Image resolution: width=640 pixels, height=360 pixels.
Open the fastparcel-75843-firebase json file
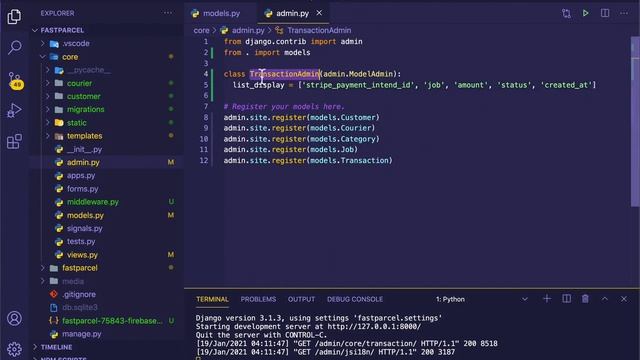(x=112, y=321)
